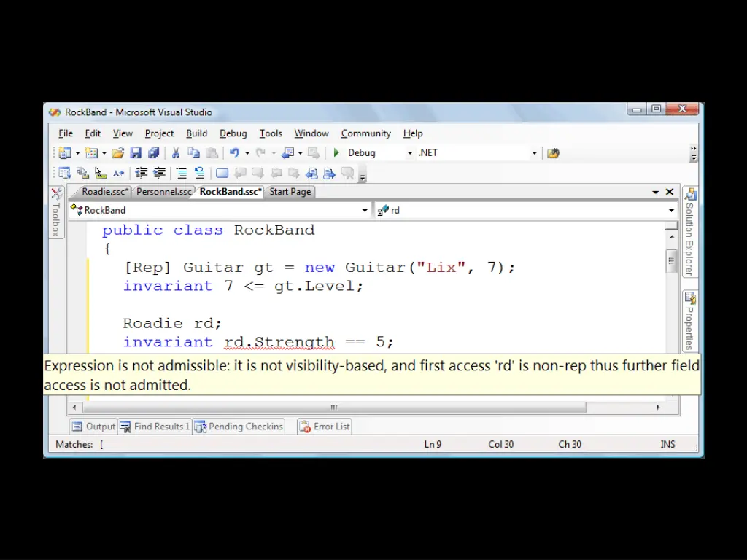
Task: Open the Debug menu
Action: point(233,133)
